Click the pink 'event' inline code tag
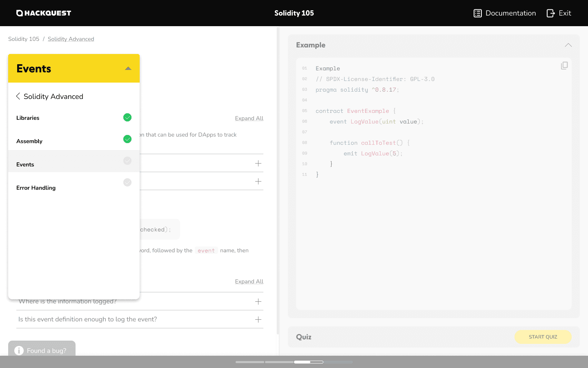 coord(206,251)
